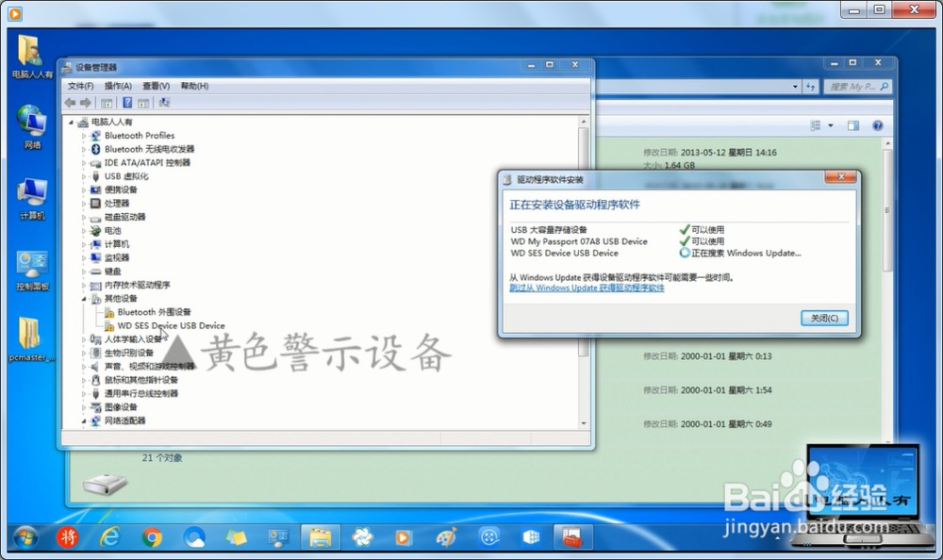The image size is (943, 560).
Task: Select the 监视器 category
Action: pos(117,257)
